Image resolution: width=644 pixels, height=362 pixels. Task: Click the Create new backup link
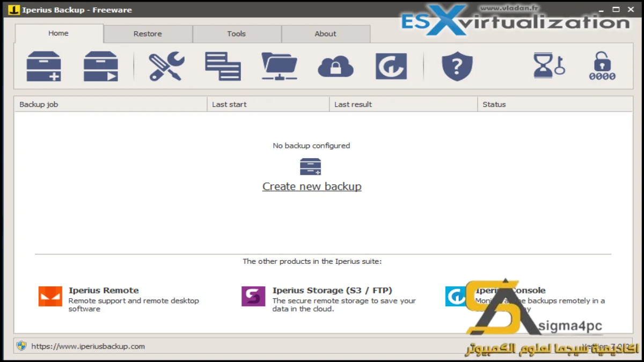pos(312,187)
